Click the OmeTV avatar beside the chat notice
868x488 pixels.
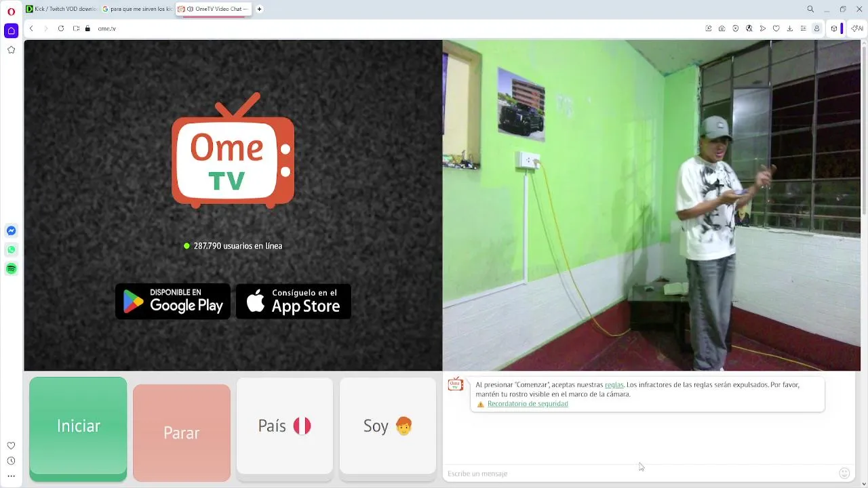tap(456, 384)
